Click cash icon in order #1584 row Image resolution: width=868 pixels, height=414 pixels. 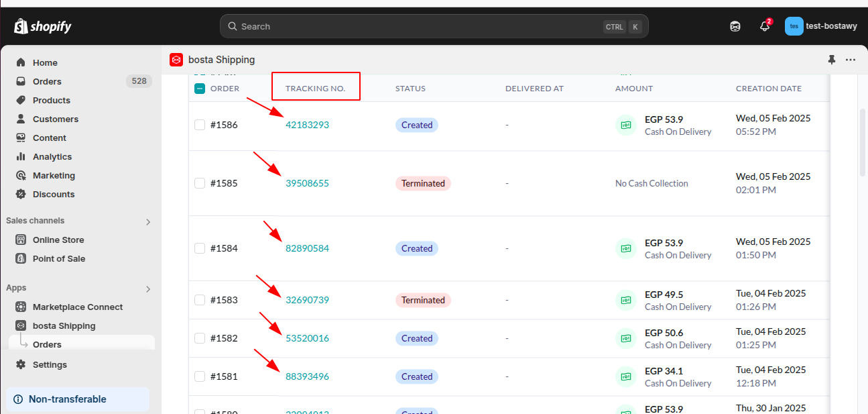626,248
